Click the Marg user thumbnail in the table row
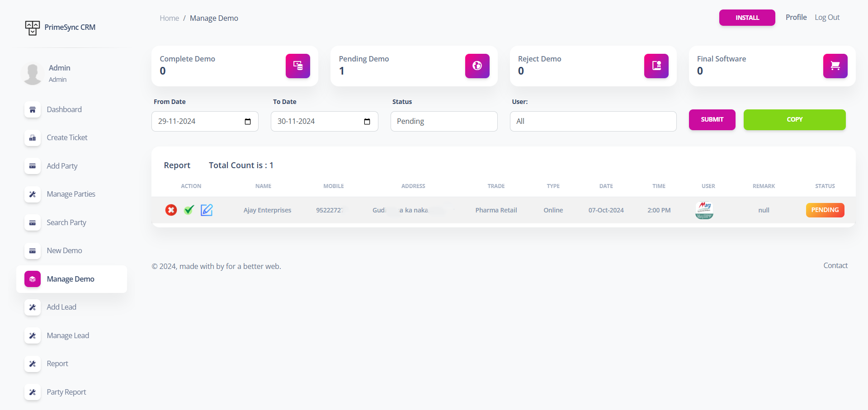This screenshot has height=410, width=868. pyautogui.click(x=704, y=210)
